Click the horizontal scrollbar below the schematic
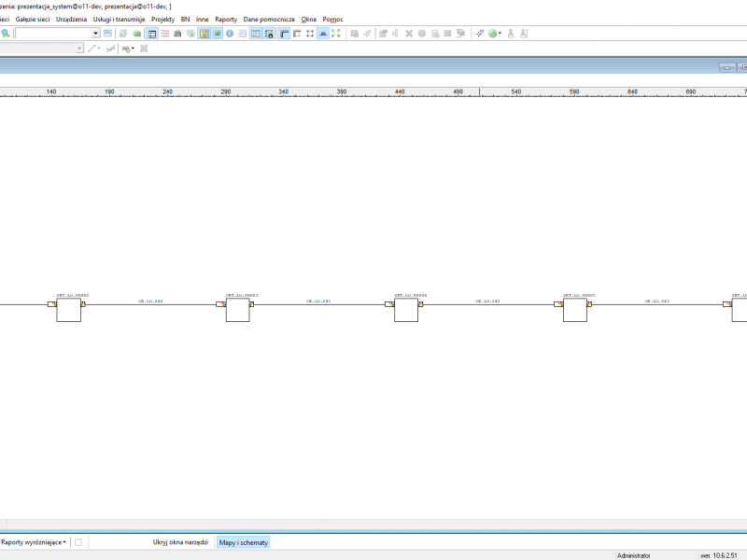Image resolution: width=747 pixels, height=560 pixels. (x=376, y=524)
